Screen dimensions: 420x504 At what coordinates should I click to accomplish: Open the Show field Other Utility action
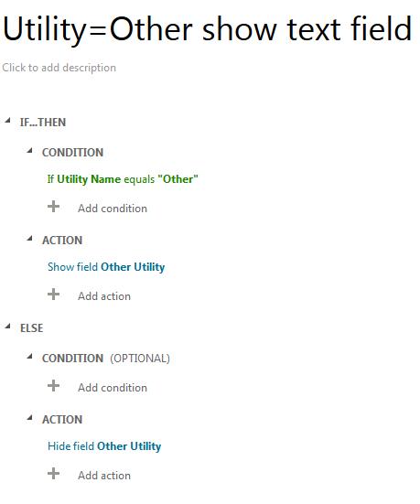pyautogui.click(x=106, y=267)
